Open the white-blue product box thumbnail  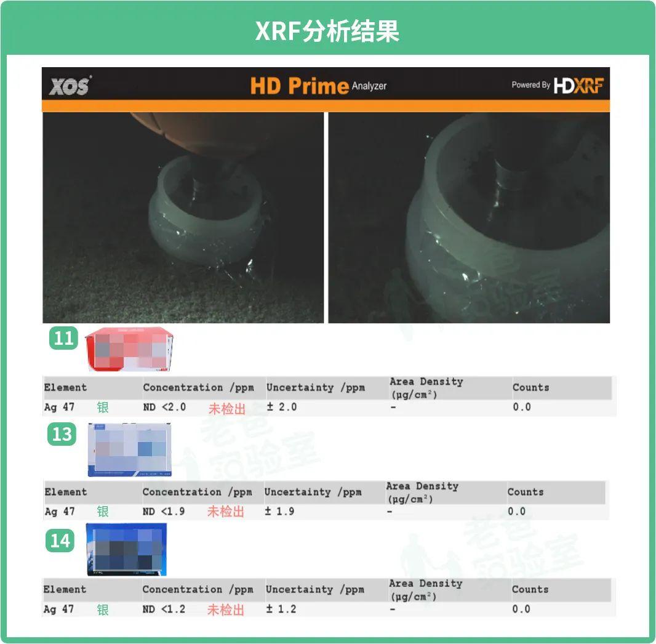(129, 450)
